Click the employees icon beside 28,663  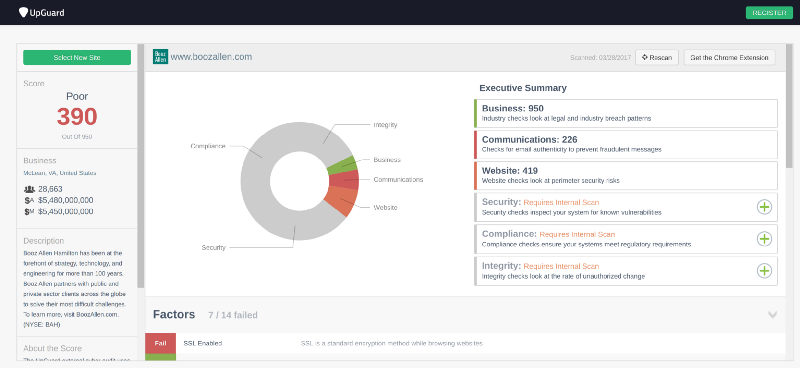(x=29, y=189)
